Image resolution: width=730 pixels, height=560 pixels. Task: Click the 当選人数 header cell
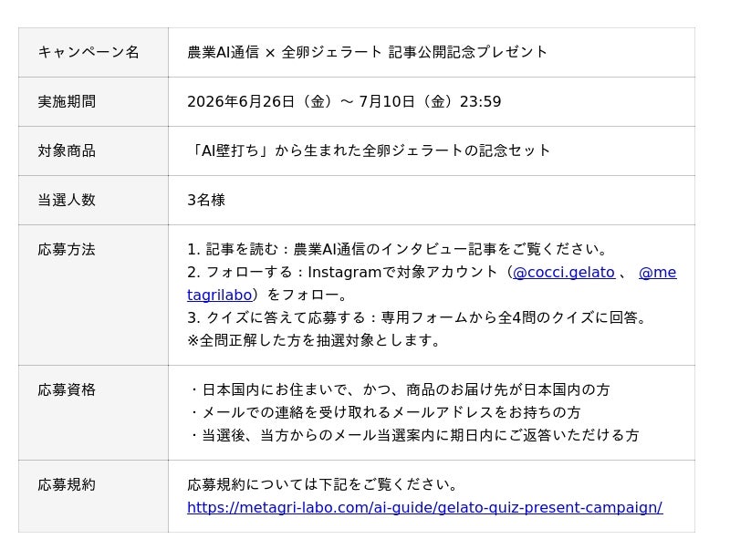93,200
